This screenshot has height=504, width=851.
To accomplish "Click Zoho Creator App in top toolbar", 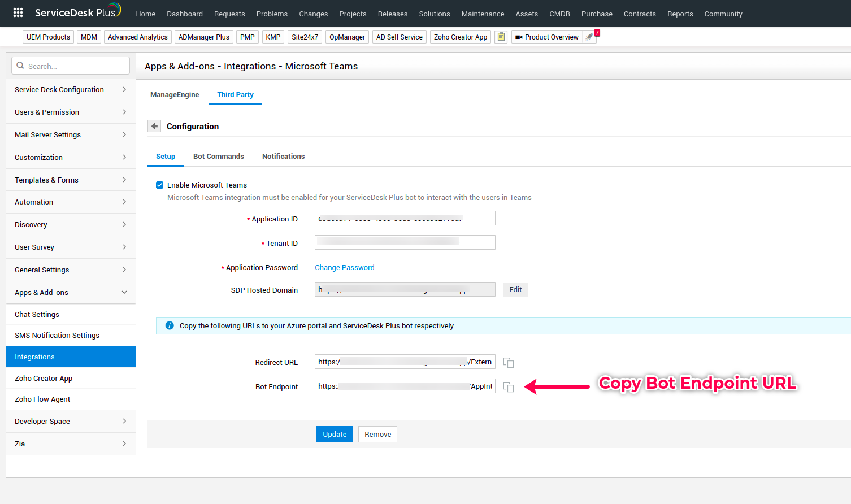I will (461, 37).
